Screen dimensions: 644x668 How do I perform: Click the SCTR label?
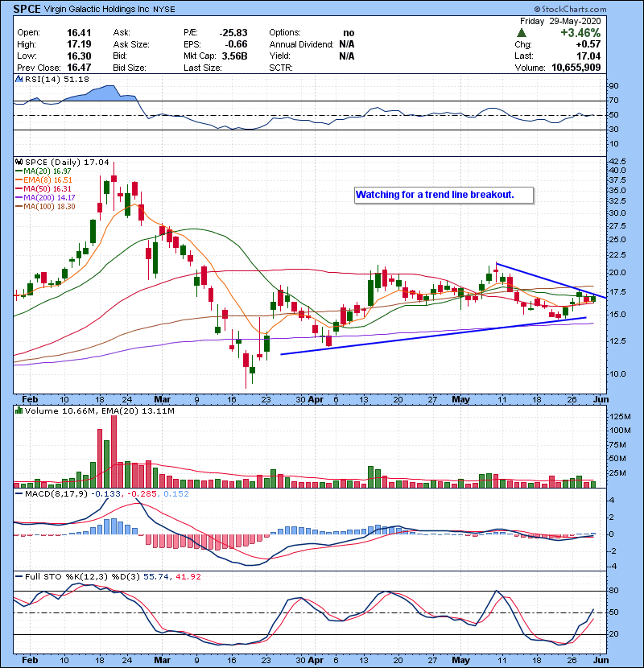coord(281,68)
